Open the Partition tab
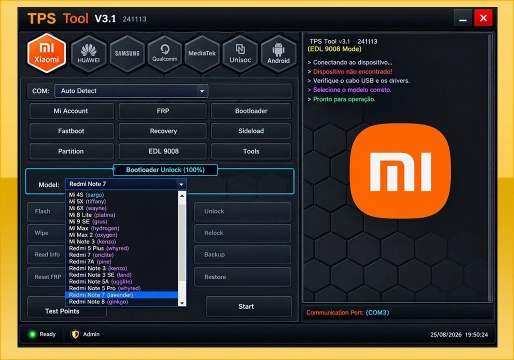The width and height of the screenshot is (514, 360). pyautogui.click(x=71, y=151)
